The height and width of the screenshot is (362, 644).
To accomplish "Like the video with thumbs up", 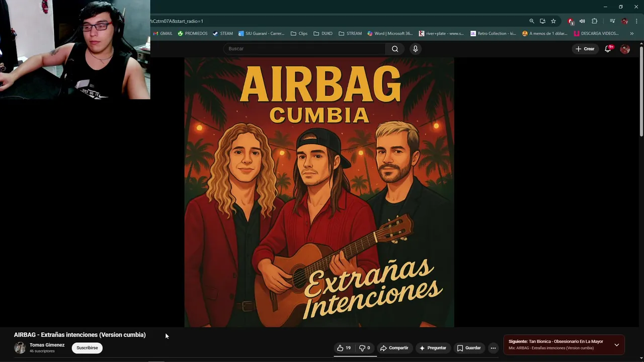I will (344, 348).
